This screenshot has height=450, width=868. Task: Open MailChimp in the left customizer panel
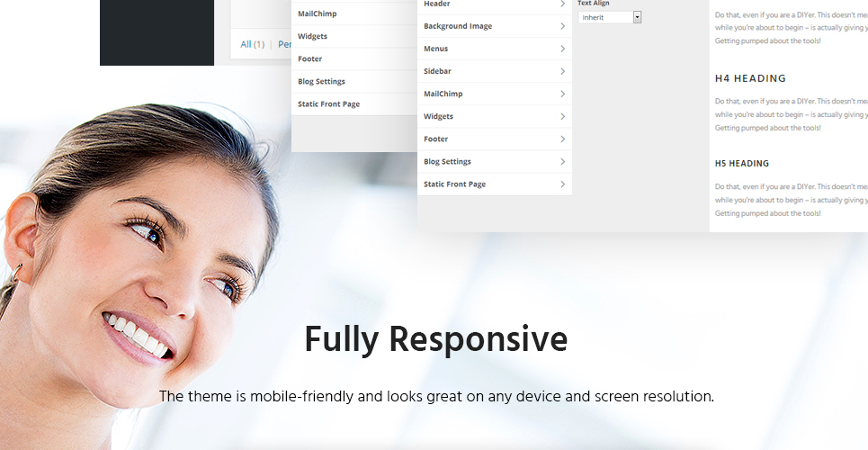coord(354,13)
